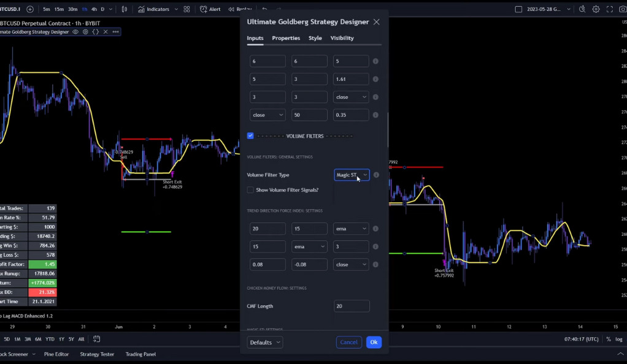Click the Cancel button
627x364 pixels.
[x=348, y=342]
